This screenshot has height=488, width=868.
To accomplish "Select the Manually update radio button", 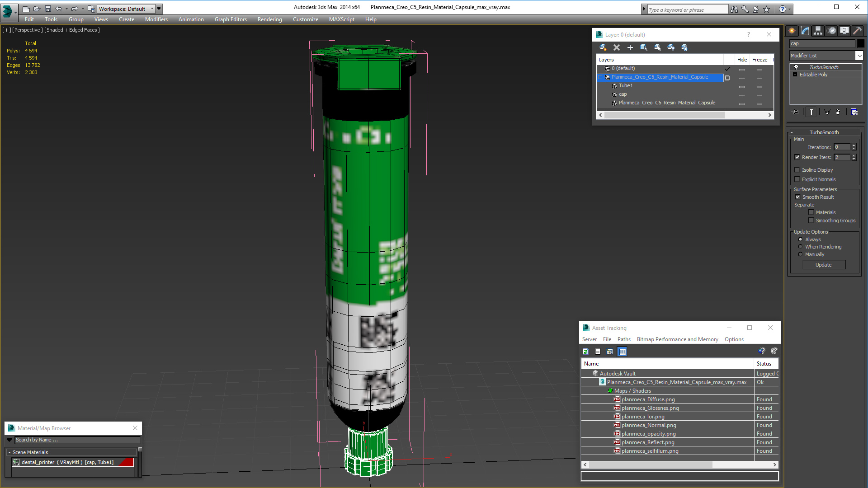I will 800,254.
